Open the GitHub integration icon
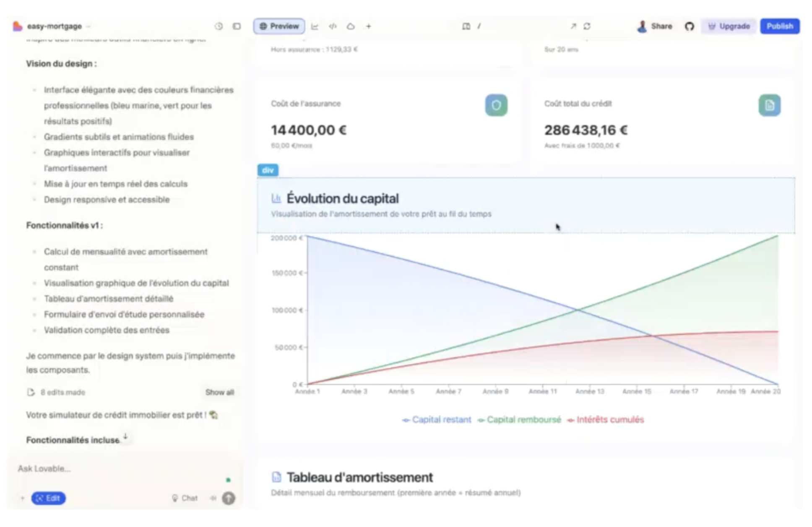Image resolution: width=812 pixels, height=527 pixels. click(x=689, y=26)
